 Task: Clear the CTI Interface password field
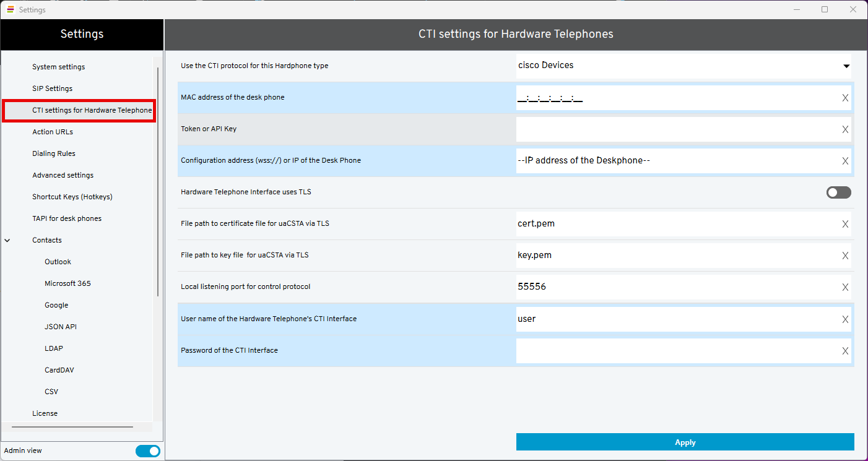click(845, 351)
